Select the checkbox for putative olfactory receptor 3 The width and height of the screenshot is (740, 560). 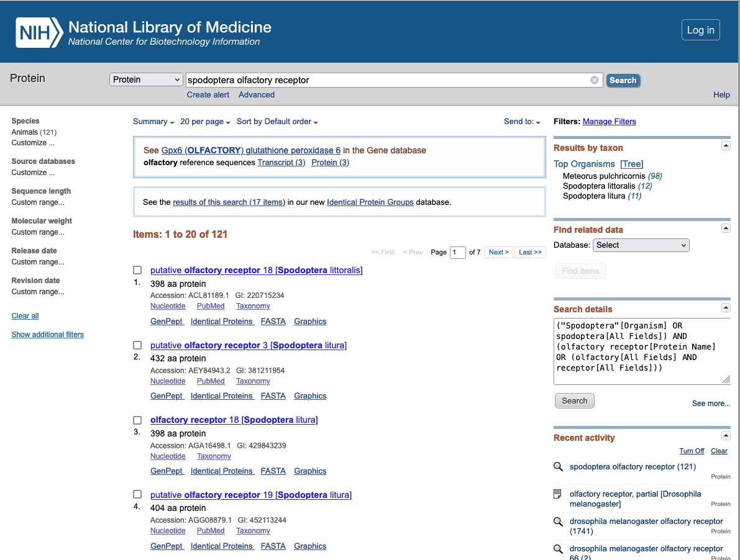click(137, 345)
